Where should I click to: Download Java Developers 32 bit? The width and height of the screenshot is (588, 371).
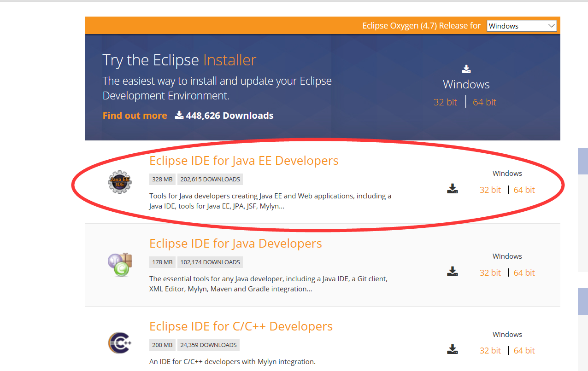490,272
